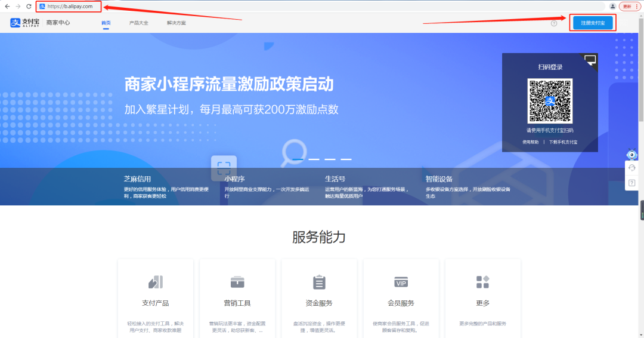Screen dimensions: 644x338
Task: Click the 注册支付宝 button
Action: pos(593,23)
